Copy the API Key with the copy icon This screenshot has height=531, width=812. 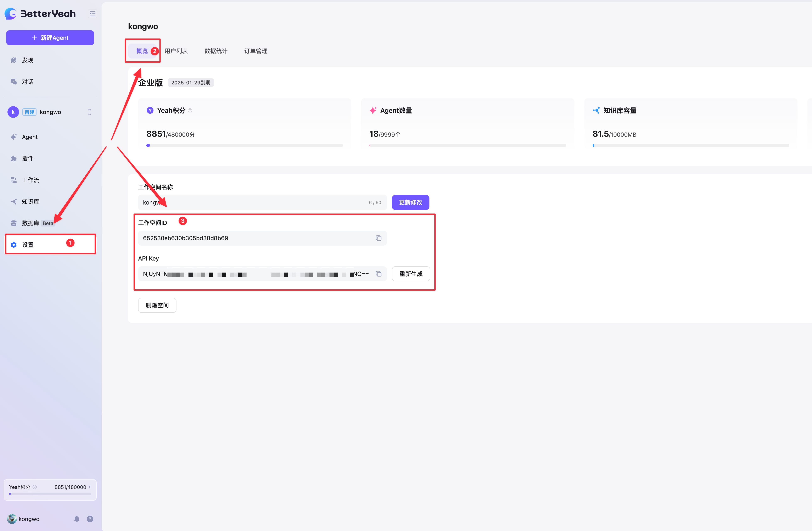pyautogui.click(x=378, y=274)
